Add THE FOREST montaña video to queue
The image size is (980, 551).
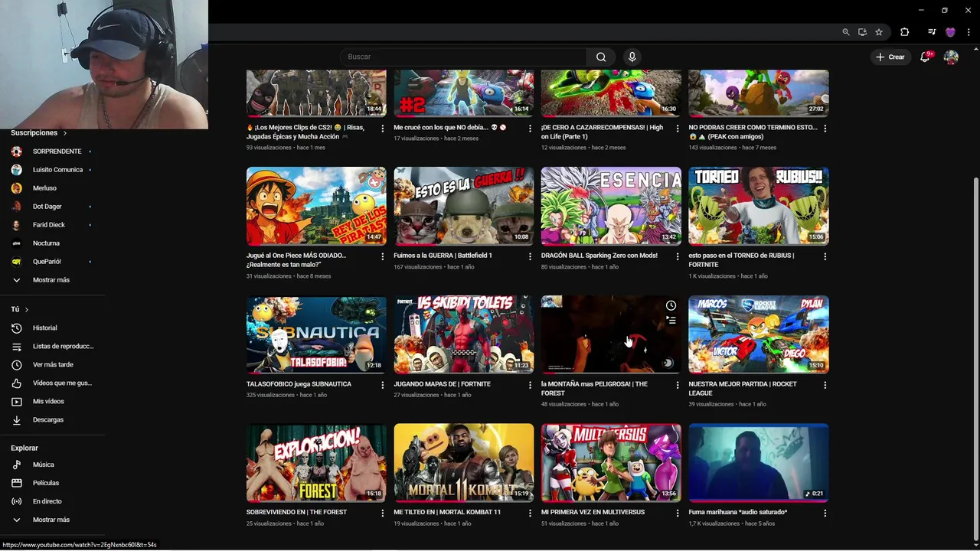pyautogui.click(x=671, y=321)
